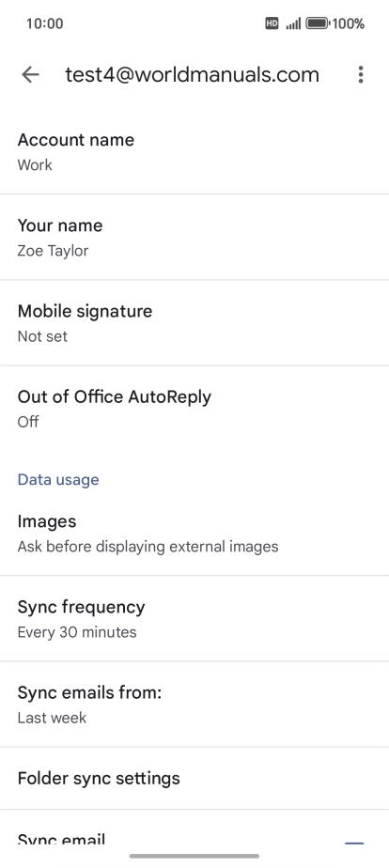Open Images display options
Image resolution: width=389 pixels, height=868 pixels.
(x=194, y=533)
